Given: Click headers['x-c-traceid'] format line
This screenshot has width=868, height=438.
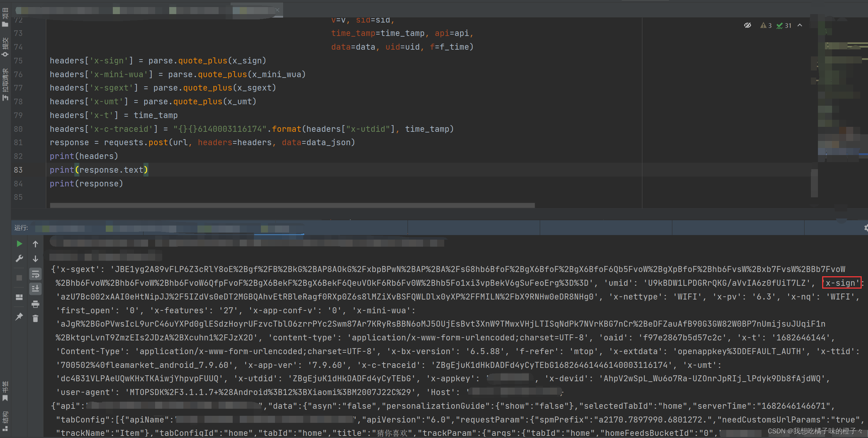Looking at the screenshot, I should (x=252, y=129).
